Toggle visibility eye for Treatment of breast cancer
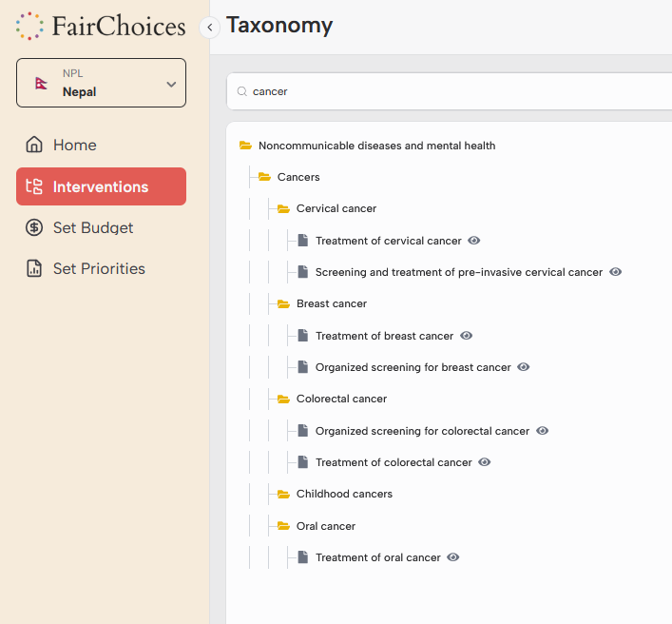The width and height of the screenshot is (672, 624). pyautogui.click(x=466, y=336)
